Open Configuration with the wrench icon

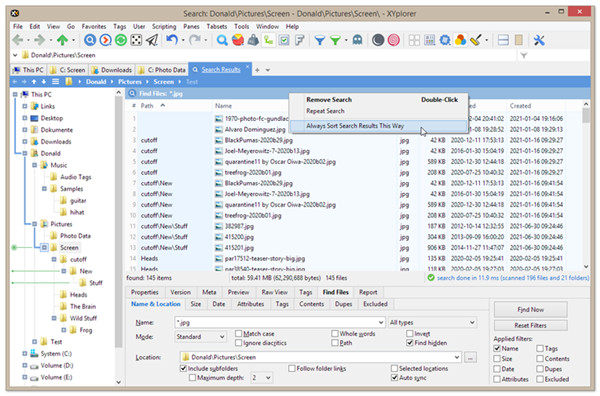pos(539,40)
